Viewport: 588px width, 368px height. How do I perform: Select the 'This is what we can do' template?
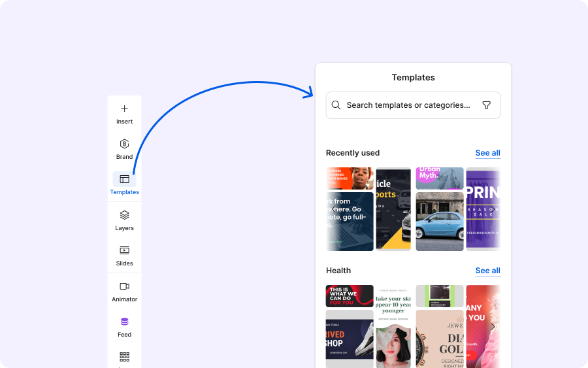click(350, 296)
